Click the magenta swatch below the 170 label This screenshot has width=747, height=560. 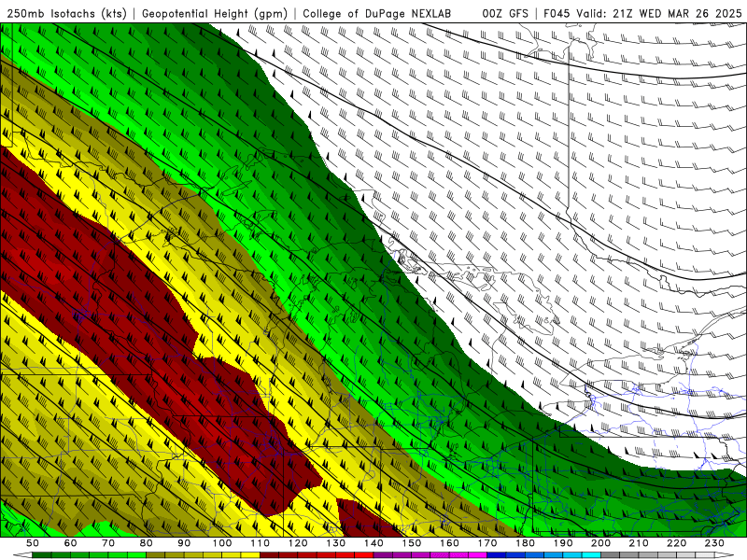[477, 555]
